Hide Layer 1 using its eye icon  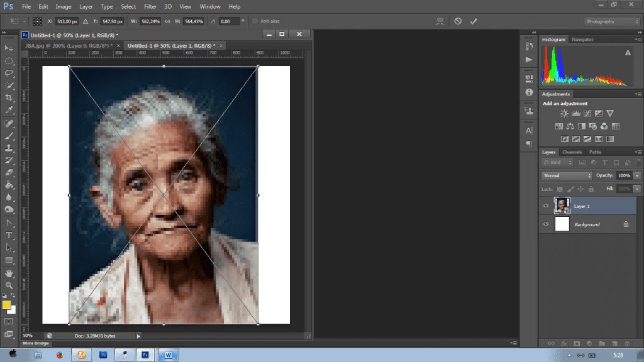click(546, 206)
